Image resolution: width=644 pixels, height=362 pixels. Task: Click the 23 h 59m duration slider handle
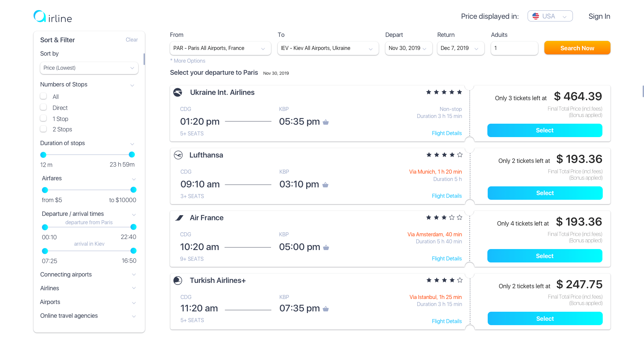click(132, 155)
